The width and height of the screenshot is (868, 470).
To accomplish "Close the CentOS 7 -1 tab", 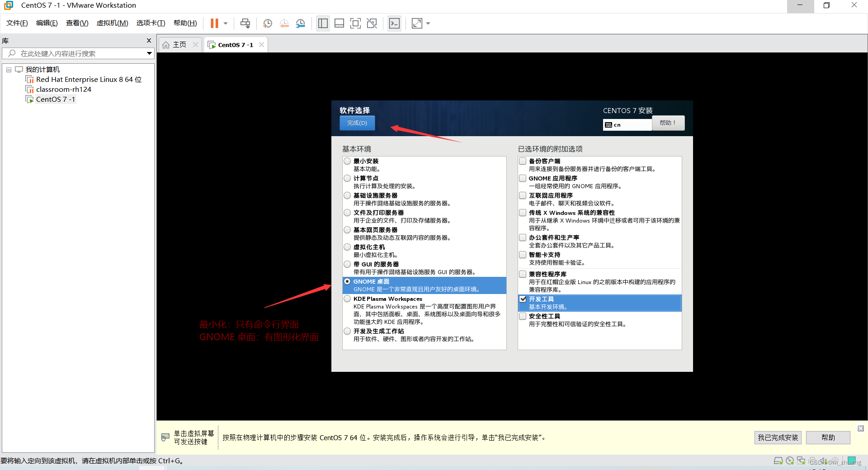I will click(261, 44).
